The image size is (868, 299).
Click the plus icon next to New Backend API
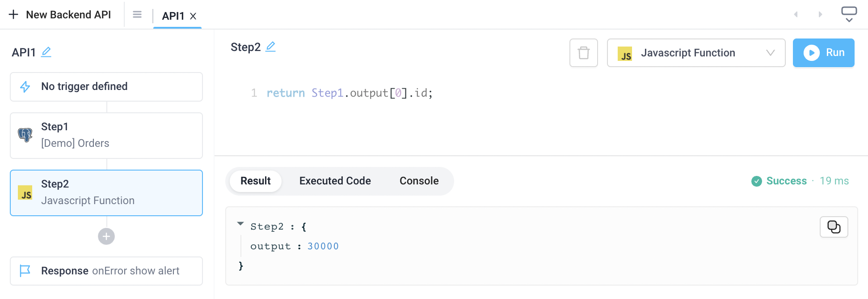[13, 14]
